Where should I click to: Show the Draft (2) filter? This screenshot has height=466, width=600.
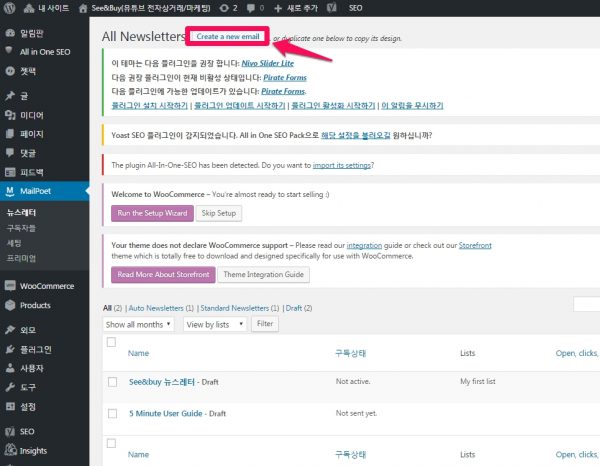click(299, 308)
